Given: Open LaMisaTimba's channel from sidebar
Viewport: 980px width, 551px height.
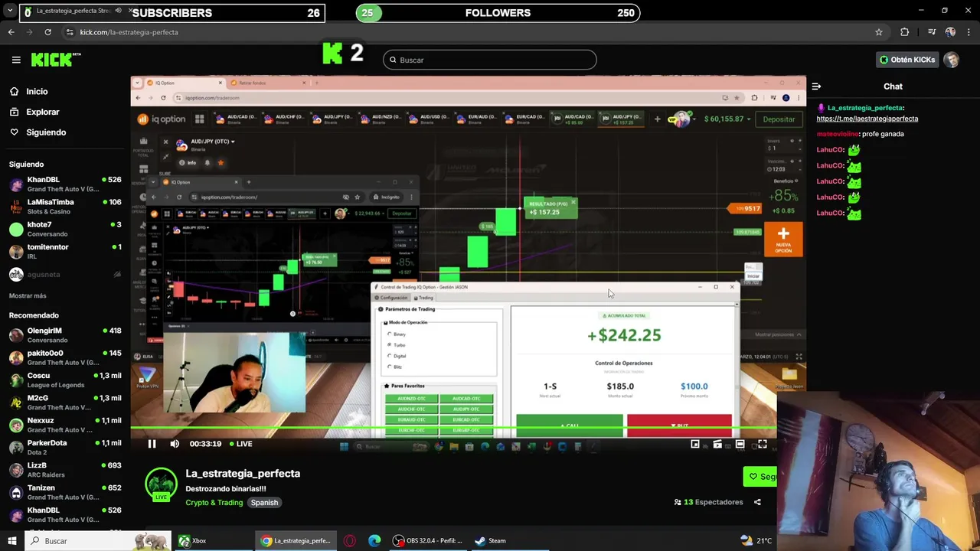Looking at the screenshot, I should (x=64, y=207).
